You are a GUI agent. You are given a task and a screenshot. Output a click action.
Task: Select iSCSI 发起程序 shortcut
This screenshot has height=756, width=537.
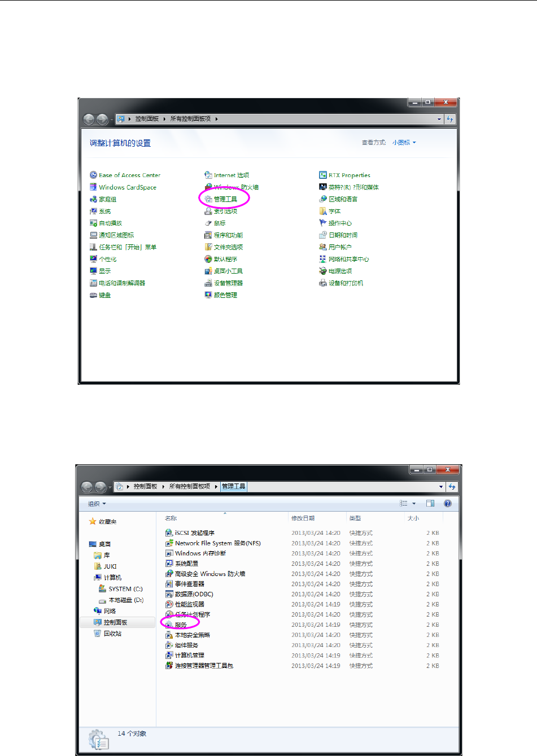190,533
